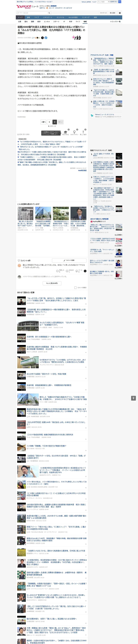Click 購入履歴 link
This screenshot has height=644, width=138.
(x=112, y=13)
